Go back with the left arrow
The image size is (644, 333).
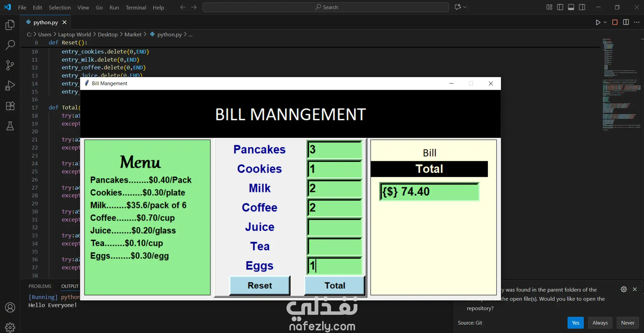[183, 7]
